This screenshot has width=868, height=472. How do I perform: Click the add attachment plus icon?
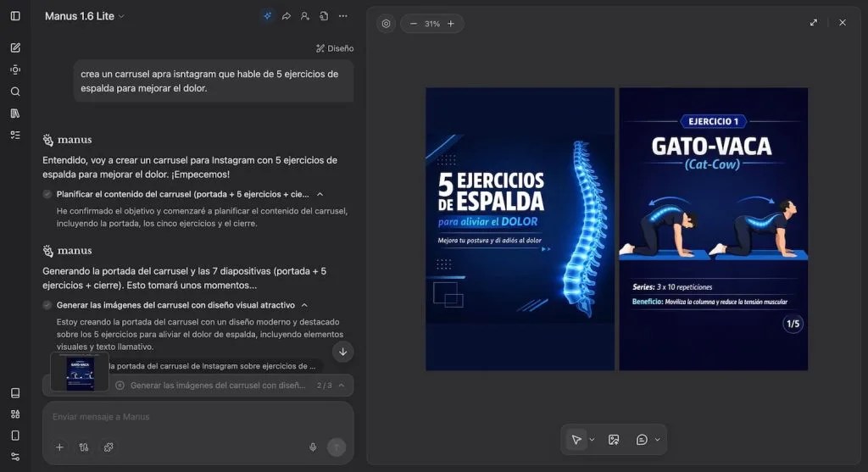point(59,447)
